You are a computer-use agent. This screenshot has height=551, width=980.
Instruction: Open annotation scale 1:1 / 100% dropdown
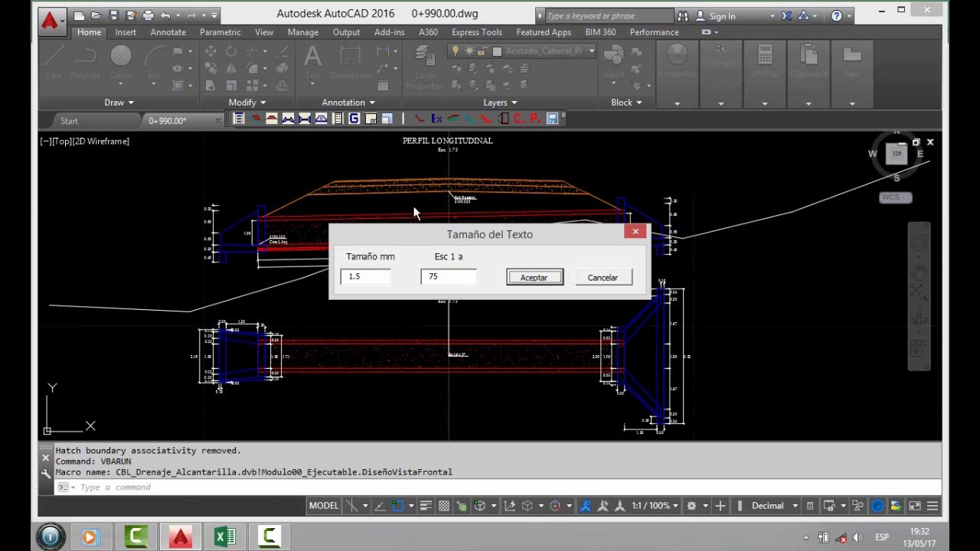coord(654,506)
